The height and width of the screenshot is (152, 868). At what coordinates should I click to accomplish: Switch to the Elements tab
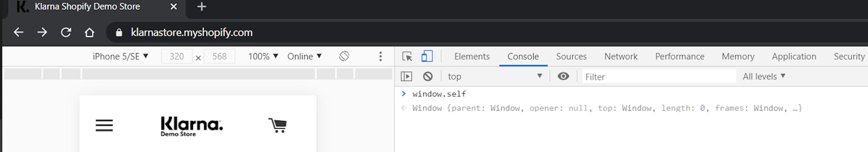pyautogui.click(x=472, y=56)
